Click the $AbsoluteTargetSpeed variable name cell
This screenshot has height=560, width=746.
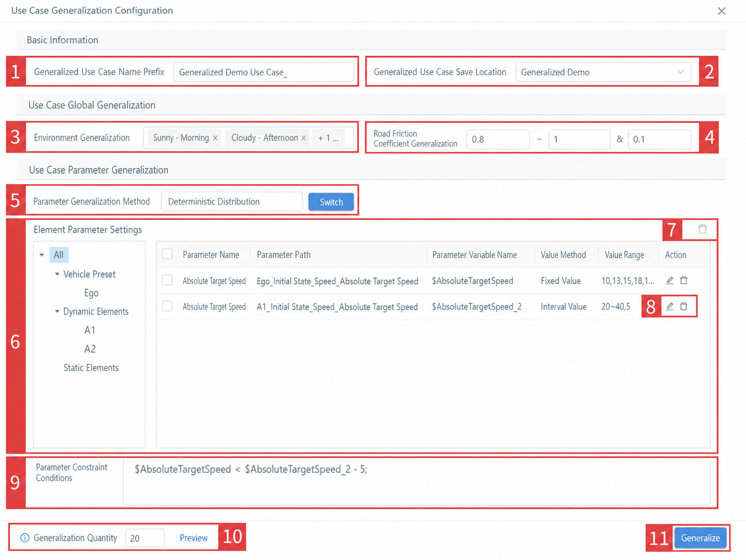472,281
